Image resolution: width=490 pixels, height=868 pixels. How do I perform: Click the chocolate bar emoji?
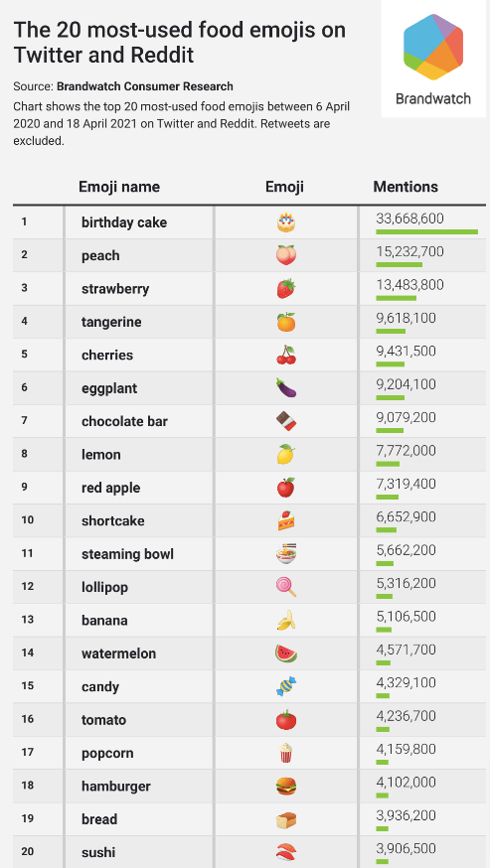point(286,421)
